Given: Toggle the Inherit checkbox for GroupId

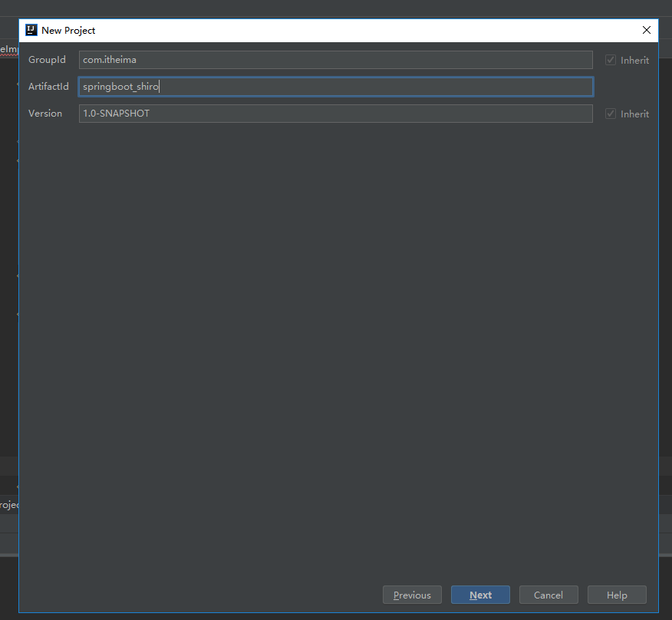Looking at the screenshot, I should point(611,60).
